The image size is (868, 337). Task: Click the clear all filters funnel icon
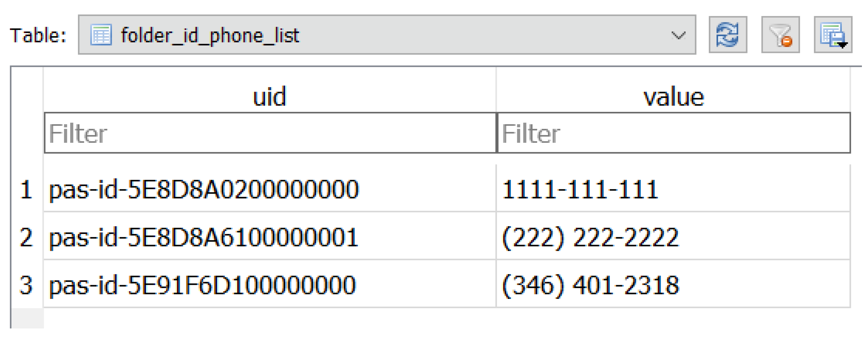pos(780,35)
